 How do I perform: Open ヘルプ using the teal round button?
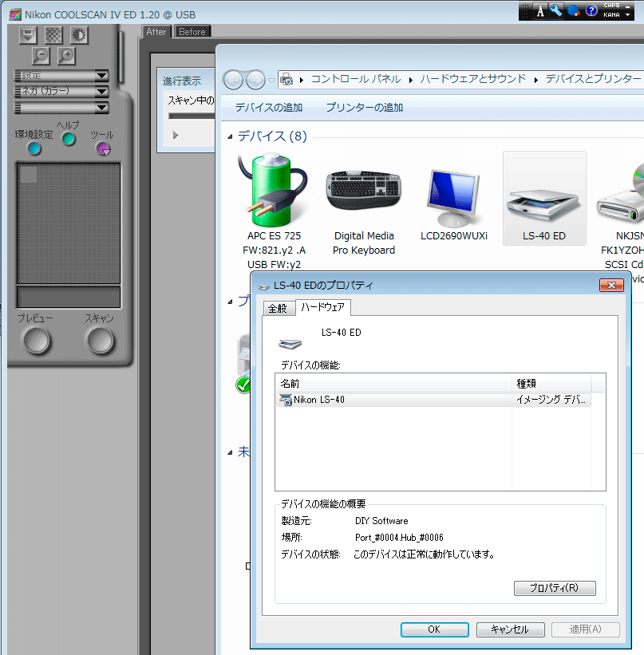click(69, 139)
